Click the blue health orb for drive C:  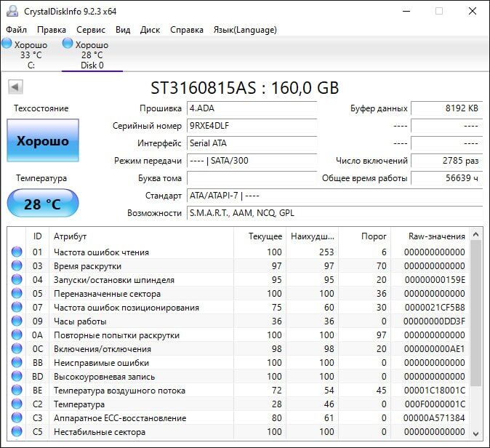click(7, 44)
